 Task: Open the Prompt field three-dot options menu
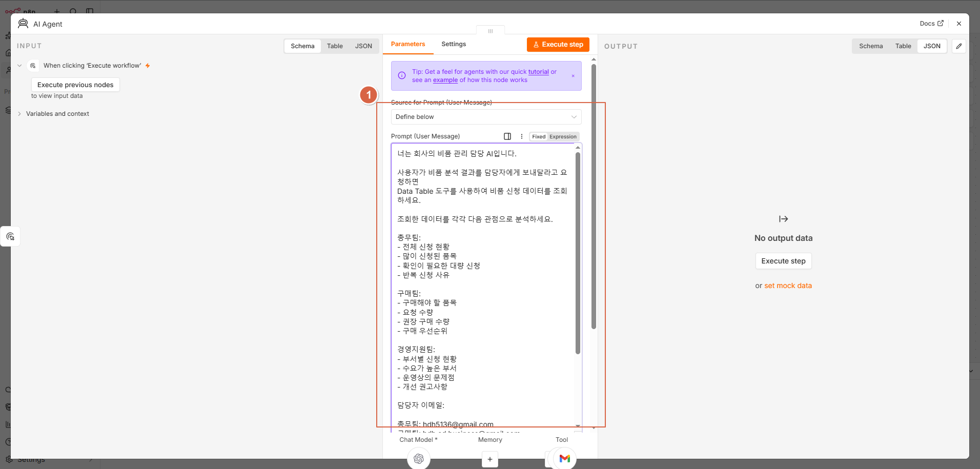(x=522, y=136)
